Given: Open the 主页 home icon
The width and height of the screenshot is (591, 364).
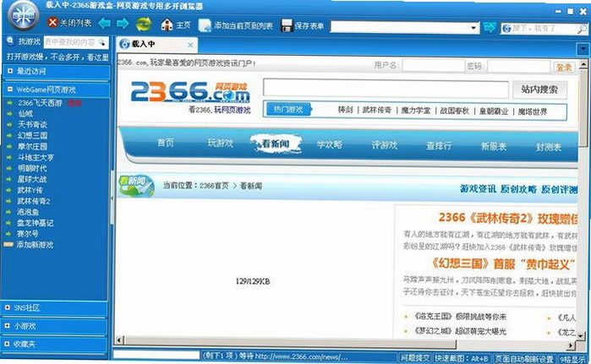Looking at the screenshot, I should (x=167, y=24).
